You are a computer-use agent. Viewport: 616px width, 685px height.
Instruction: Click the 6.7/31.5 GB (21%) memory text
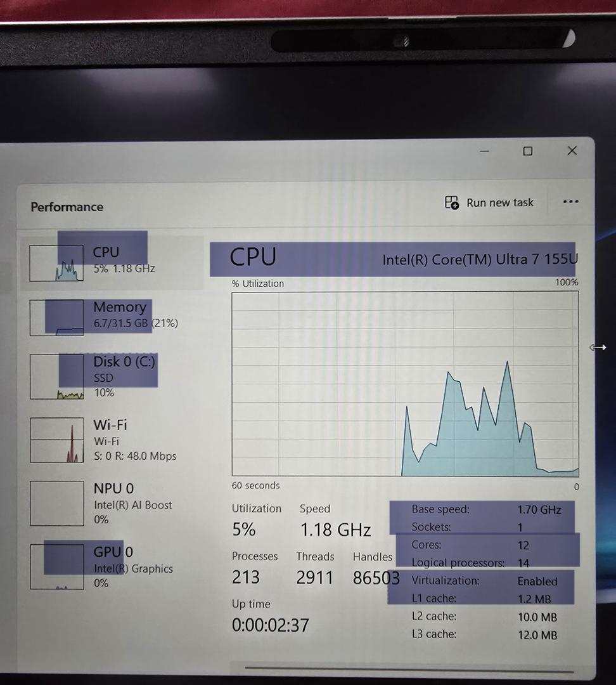click(136, 323)
